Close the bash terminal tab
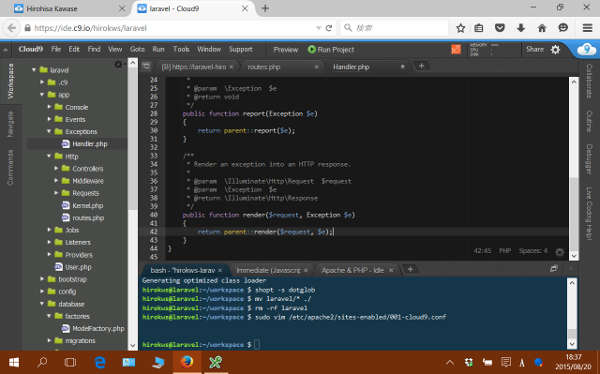600x374 pixels. 220,270
